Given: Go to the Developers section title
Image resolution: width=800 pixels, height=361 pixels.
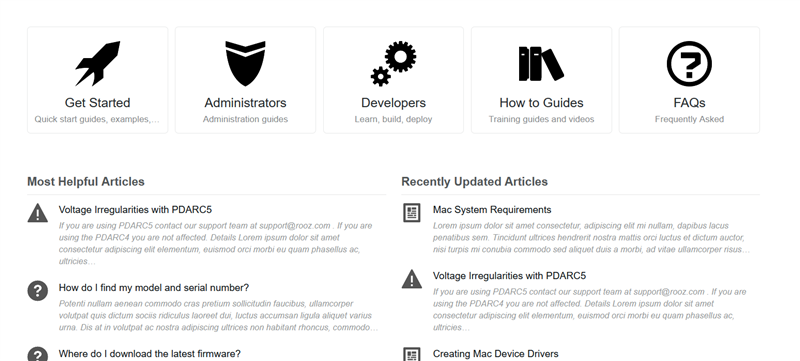Looking at the screenshot, I should click(393, 102).
